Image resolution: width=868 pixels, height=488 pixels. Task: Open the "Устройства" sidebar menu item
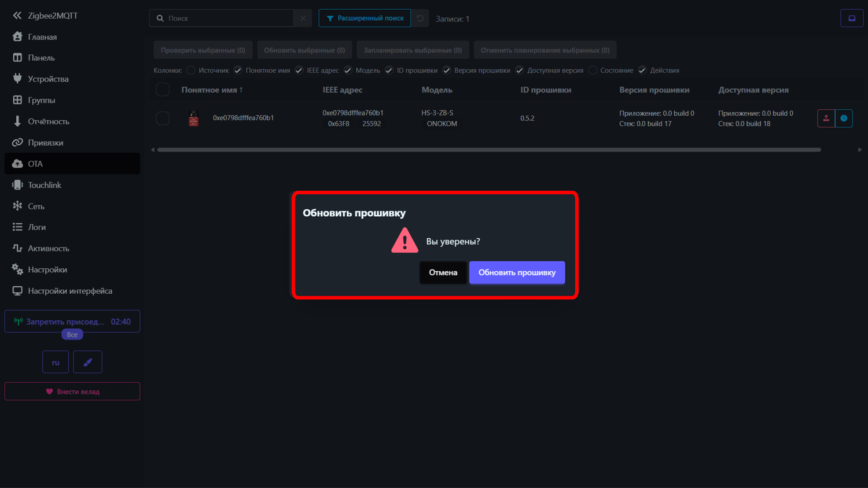[x=48, y=79]
